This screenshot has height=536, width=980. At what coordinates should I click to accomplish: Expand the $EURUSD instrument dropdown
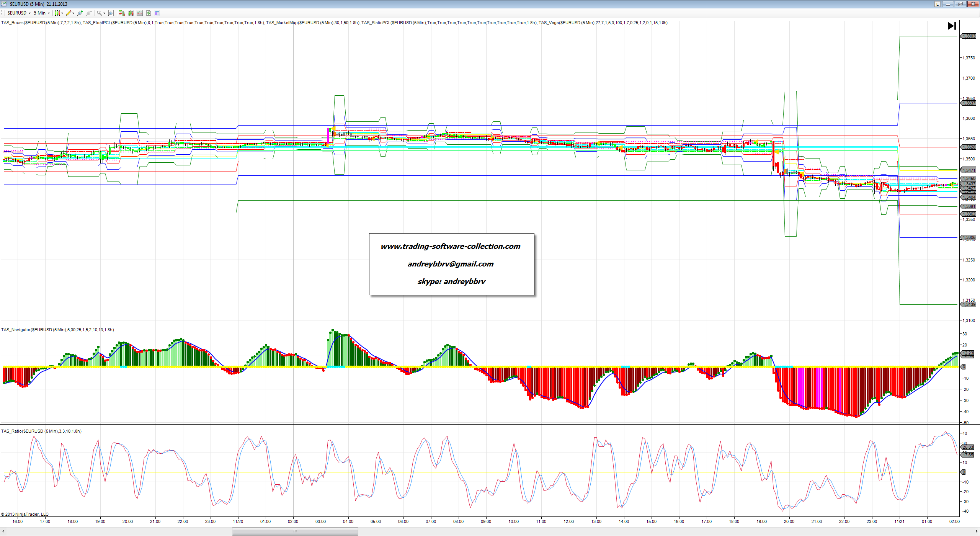pyautogui.click(x=29, y=13)
